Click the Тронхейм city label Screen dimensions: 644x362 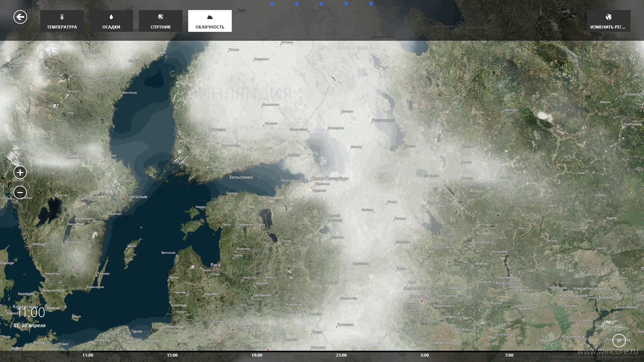click(15, 66)
